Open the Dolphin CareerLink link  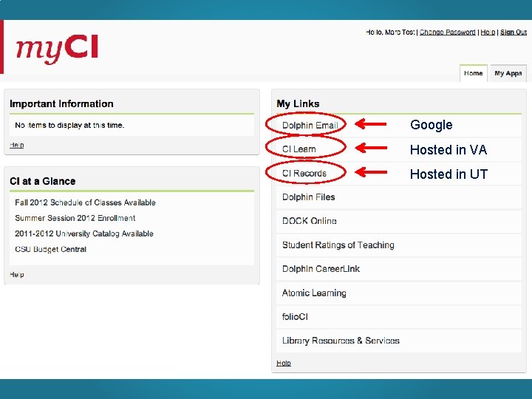click(321, 269)
